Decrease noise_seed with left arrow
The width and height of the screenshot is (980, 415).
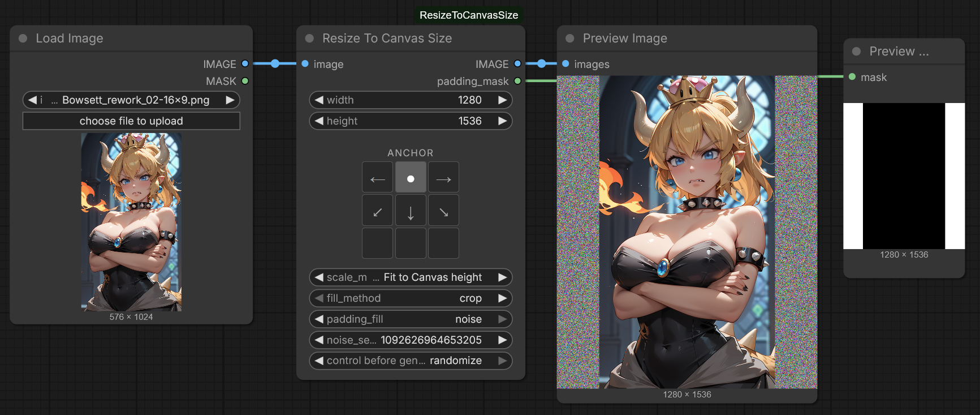point(319,340)
